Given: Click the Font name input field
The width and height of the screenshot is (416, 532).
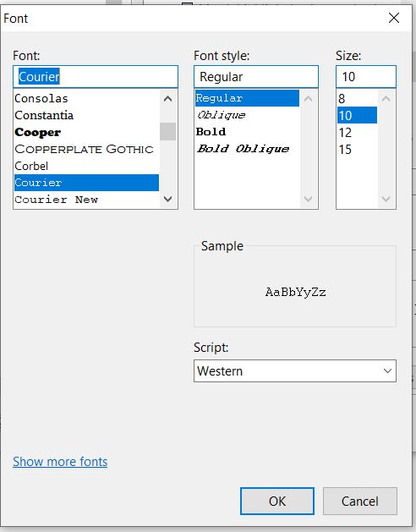Looking at the screenshot, I should click(96, 77).
